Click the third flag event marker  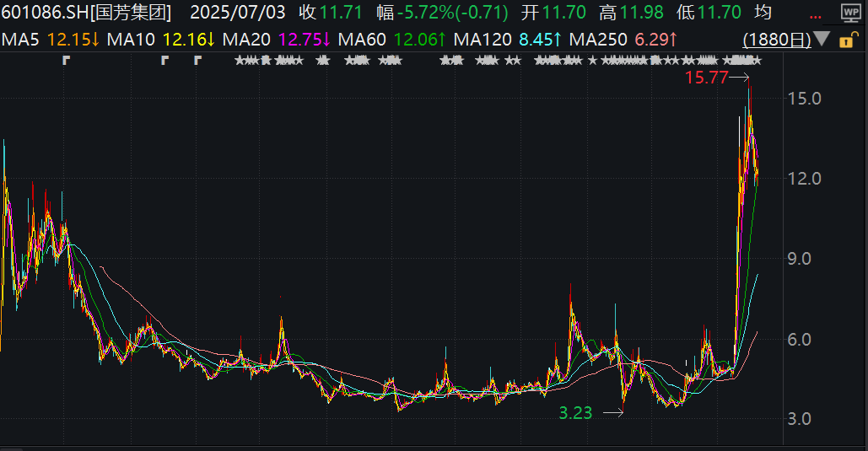(198, 60)
